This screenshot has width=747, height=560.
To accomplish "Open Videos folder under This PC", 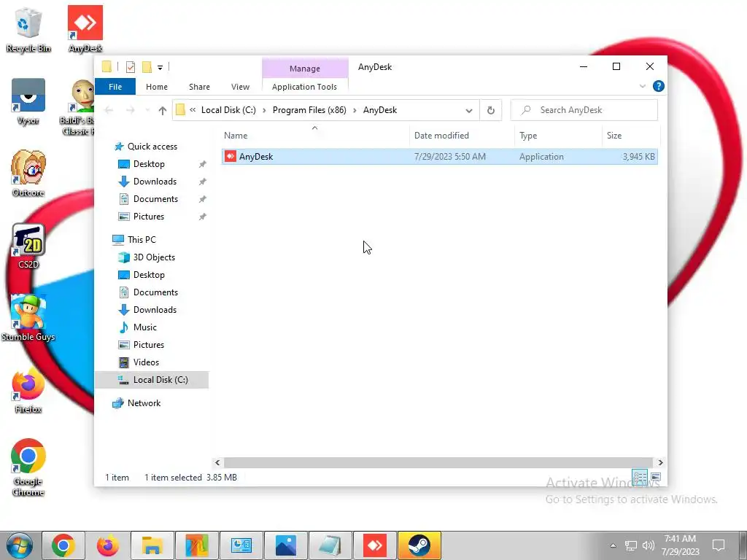I will [146, 362].
